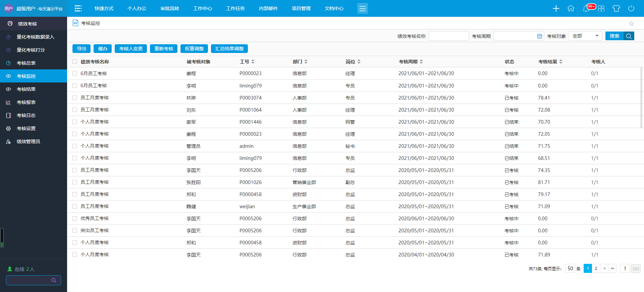Expand the 考核对象 dropdown showing 全部
644x292 pixels.
pyautogui.click(x=585, y=36)
